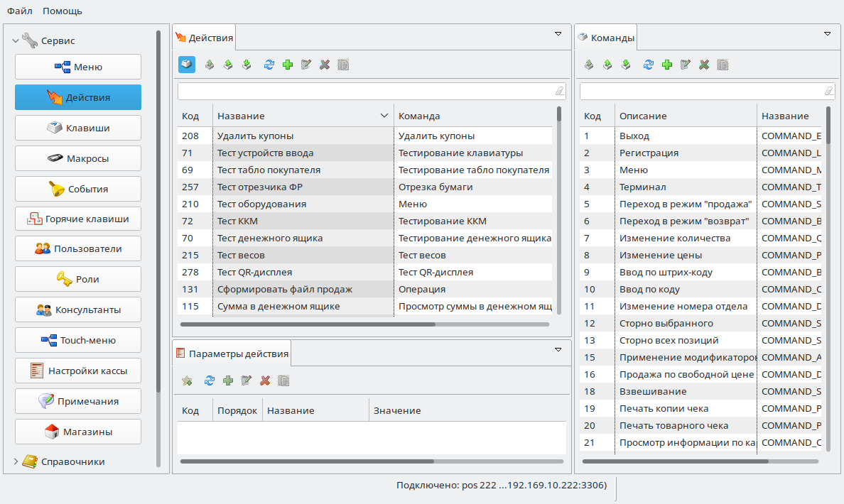Click the star icon in Параметры действия toolbar
Screen dimensions: 844x504
187,380
